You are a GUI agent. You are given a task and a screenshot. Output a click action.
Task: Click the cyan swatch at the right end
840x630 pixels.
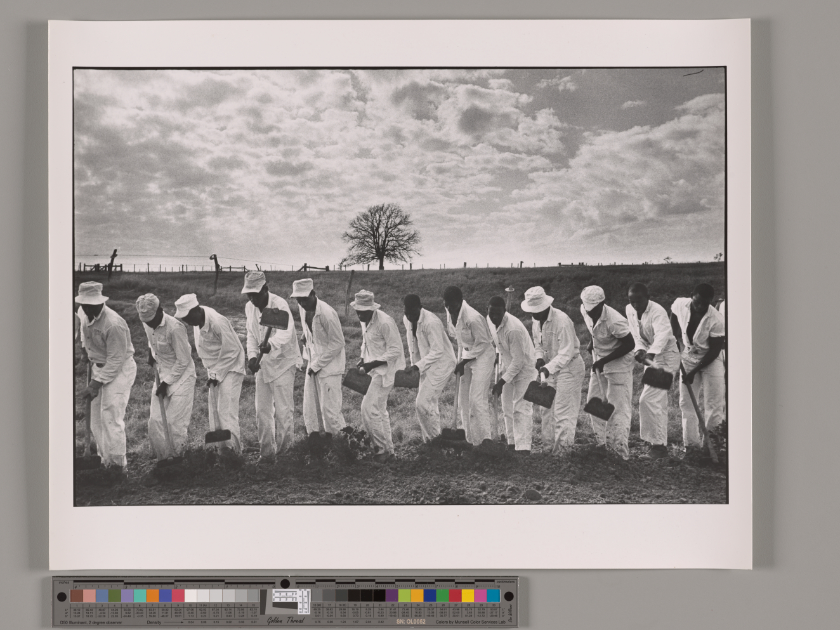[493, 596]
